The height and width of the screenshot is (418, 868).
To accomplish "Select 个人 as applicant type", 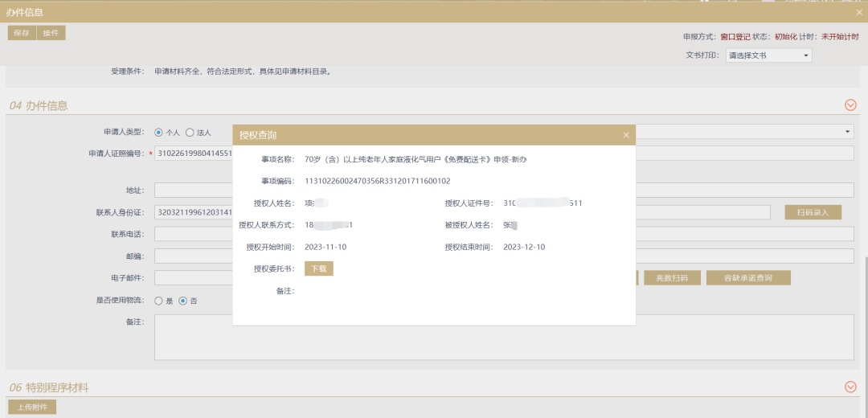I will (158, 132).
